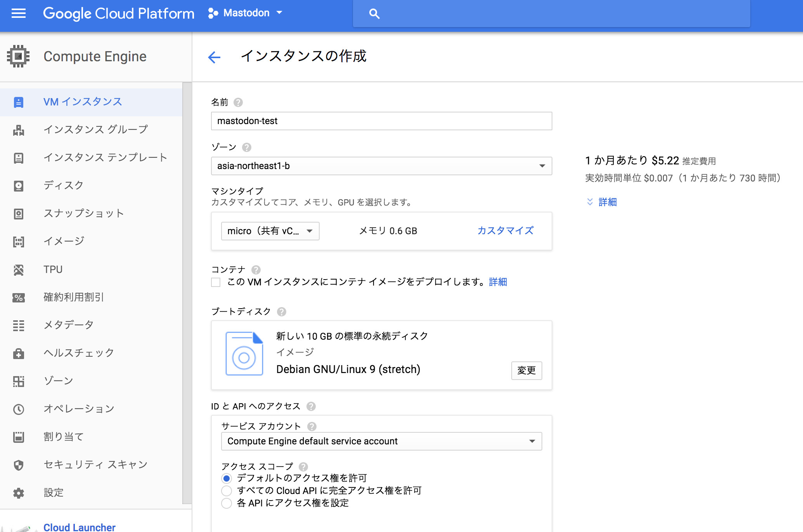The width and height of the screenshot is (803, 532).
Task: Click the help icon next to 名前
Action: (x=238, y=102)
